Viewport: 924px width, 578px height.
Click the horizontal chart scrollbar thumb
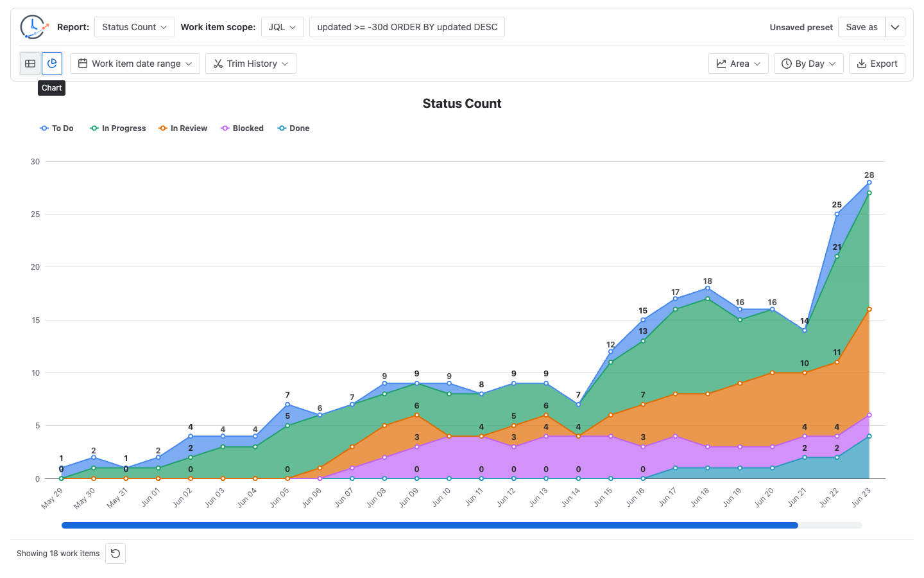pos(430,525)
